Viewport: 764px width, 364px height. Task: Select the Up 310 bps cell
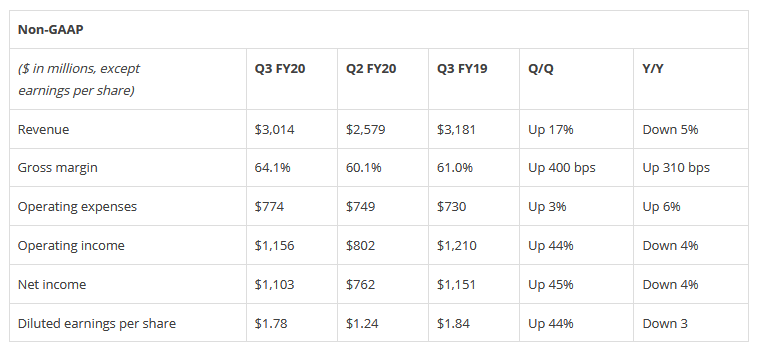[676, 168]
